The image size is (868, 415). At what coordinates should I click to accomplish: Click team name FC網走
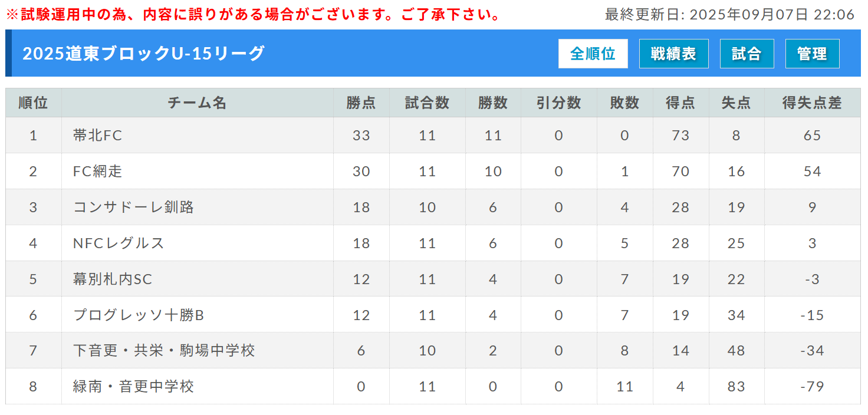pos(97,171)
